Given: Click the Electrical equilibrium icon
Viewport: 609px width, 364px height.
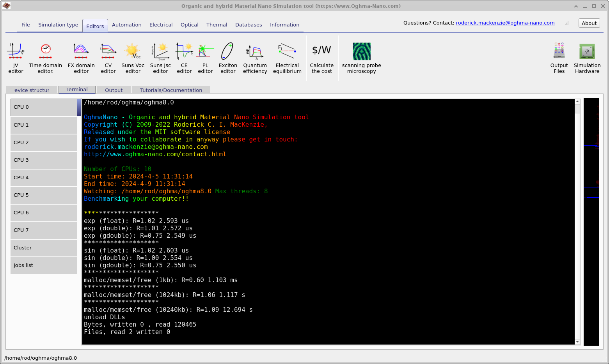Looking at the screenshot, I should point(287,58).
